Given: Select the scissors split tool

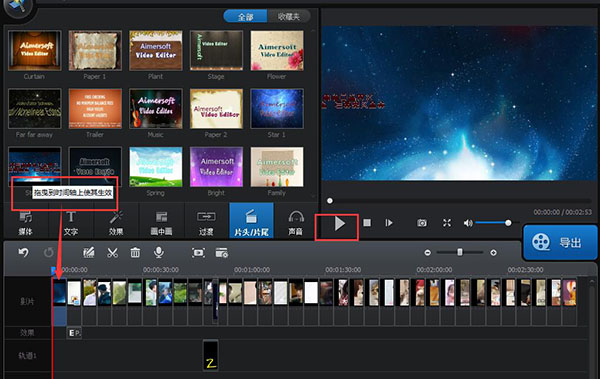Looking at the screenshot, I should pyautogui.click(x=112, y=253).
